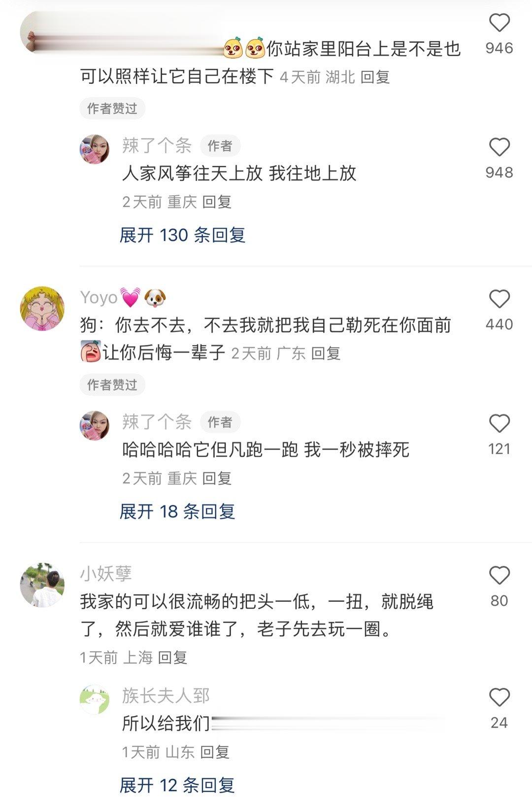Reply to 小妖孽's 上海 comment
This screenshot has height=800, width=532.
pyautogui.click(x=172, y=658)
